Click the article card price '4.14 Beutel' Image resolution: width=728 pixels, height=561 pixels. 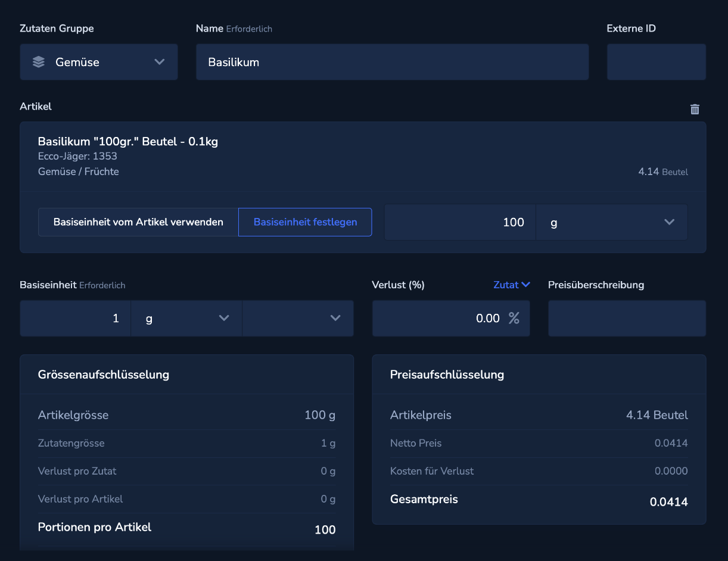pyautogui.click(x=663, y=172)
